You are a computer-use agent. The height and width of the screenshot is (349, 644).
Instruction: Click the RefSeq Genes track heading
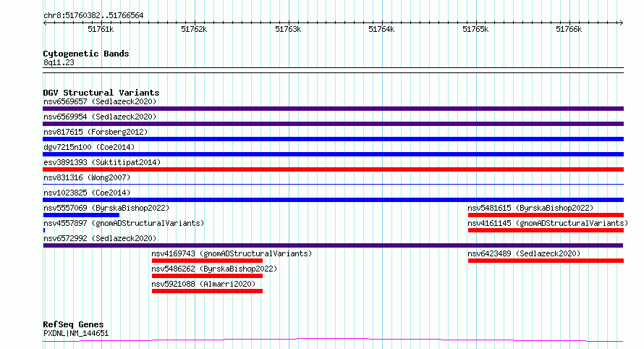pos(73,325)
